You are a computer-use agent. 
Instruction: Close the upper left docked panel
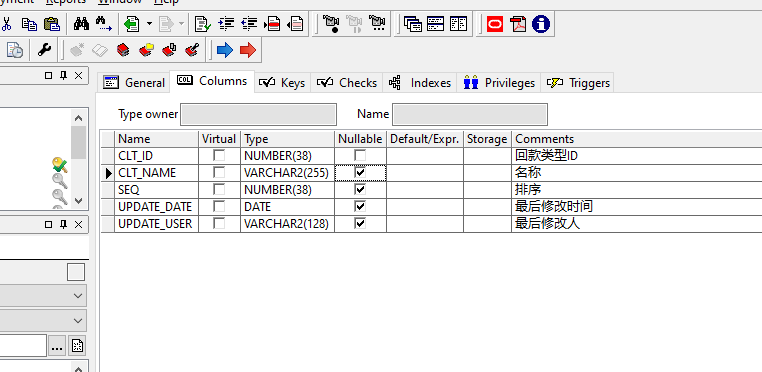click(x=78, y=75)
